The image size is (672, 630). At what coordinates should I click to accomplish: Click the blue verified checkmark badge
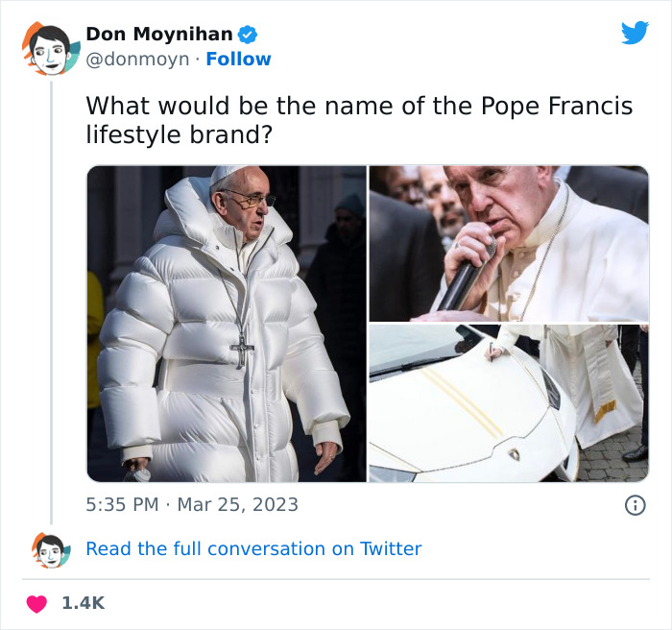click(x=247, y=35)
